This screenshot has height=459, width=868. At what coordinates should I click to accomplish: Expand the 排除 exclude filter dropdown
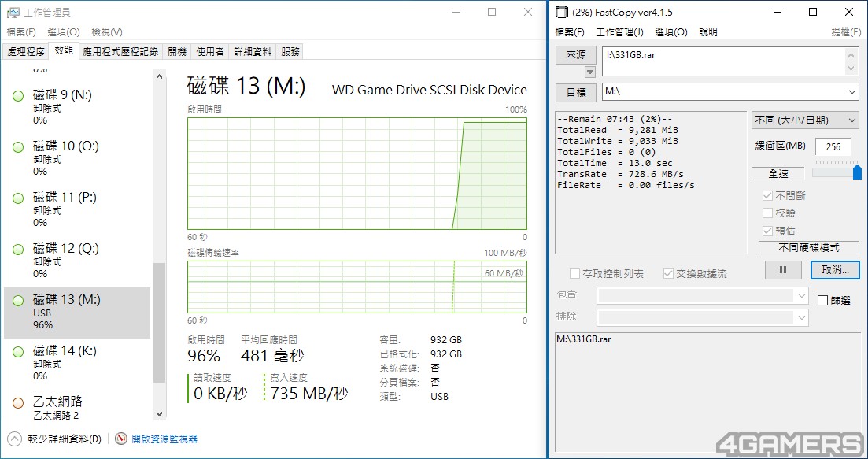pos(802,318)
